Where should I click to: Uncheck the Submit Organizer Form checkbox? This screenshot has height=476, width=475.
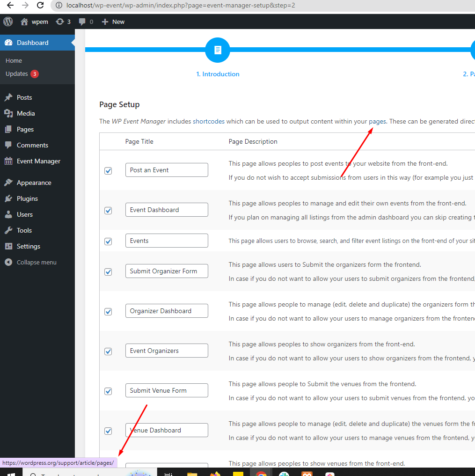(108, 271)
